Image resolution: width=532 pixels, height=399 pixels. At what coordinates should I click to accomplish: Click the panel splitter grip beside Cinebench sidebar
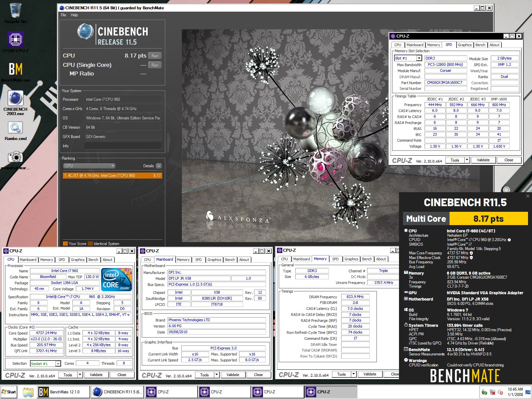(x=168, y=143)
